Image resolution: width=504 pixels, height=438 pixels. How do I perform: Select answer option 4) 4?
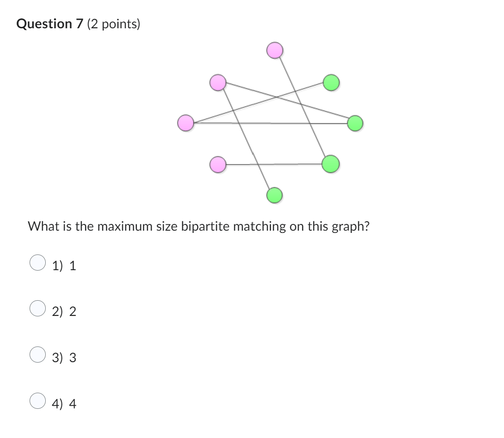click(x=38, y=401)
